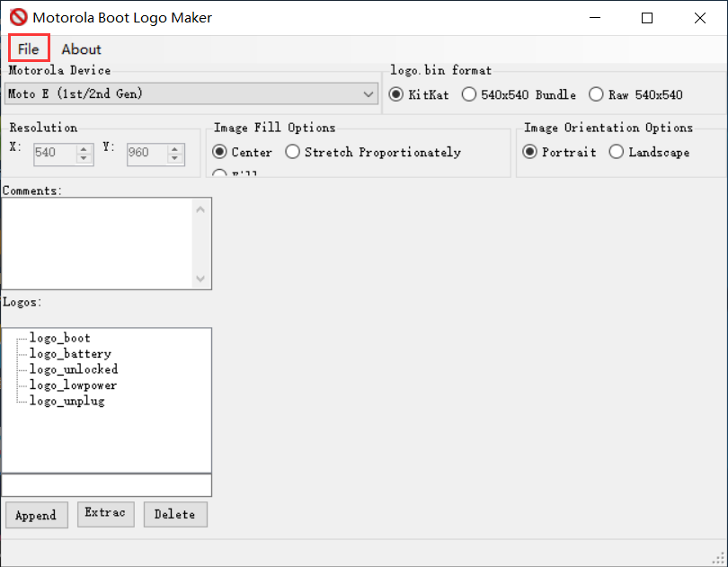Select logo_unlocked in the Logos list
Viewport: 728px width, 567px height.
coord(73,369)
